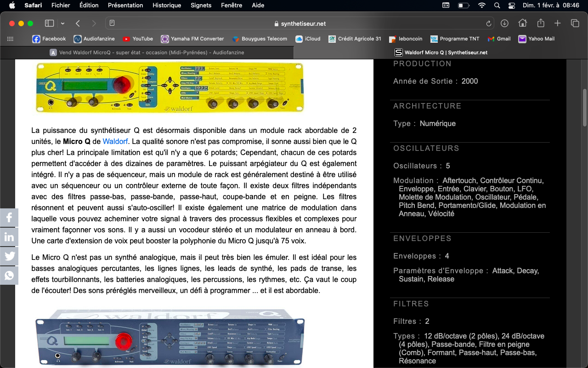588x368 pixels.
Task: Reload the synthetiseur.net page
Action: click(488, 23)
